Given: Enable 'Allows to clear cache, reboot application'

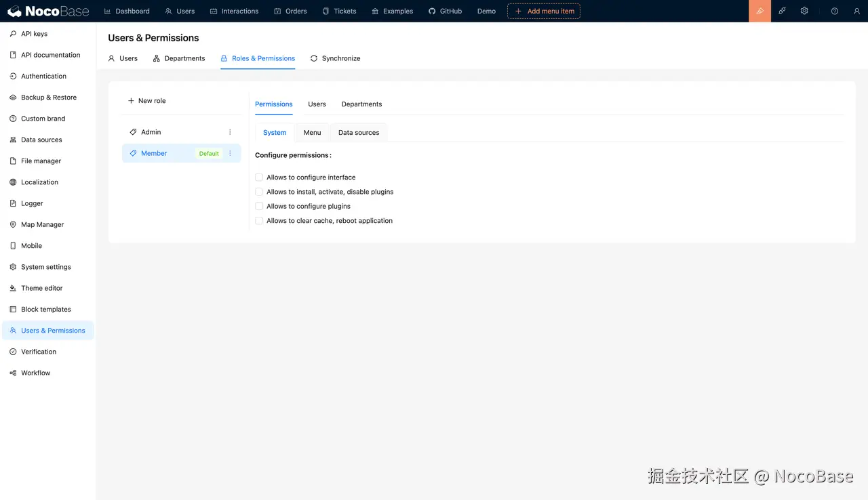Looking at the screenshot, I should pyautogui.click(x=259, y=220).
